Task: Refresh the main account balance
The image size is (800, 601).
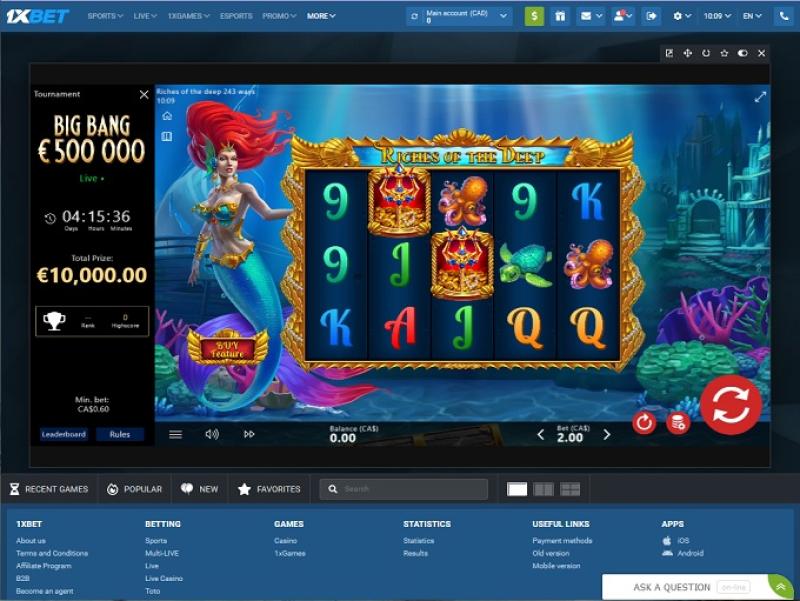Action: (x=414, y=16)
